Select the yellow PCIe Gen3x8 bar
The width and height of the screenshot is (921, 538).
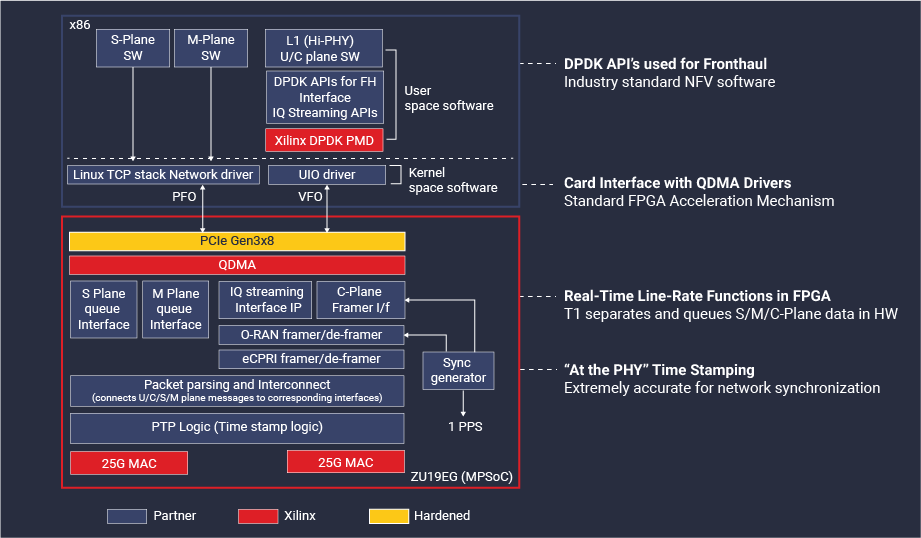click(237, 241)
